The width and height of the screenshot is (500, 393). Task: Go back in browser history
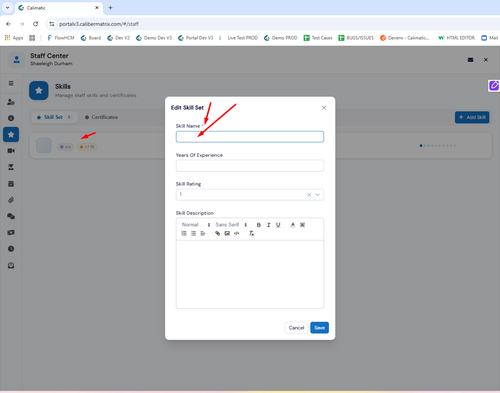pos(8,24)
